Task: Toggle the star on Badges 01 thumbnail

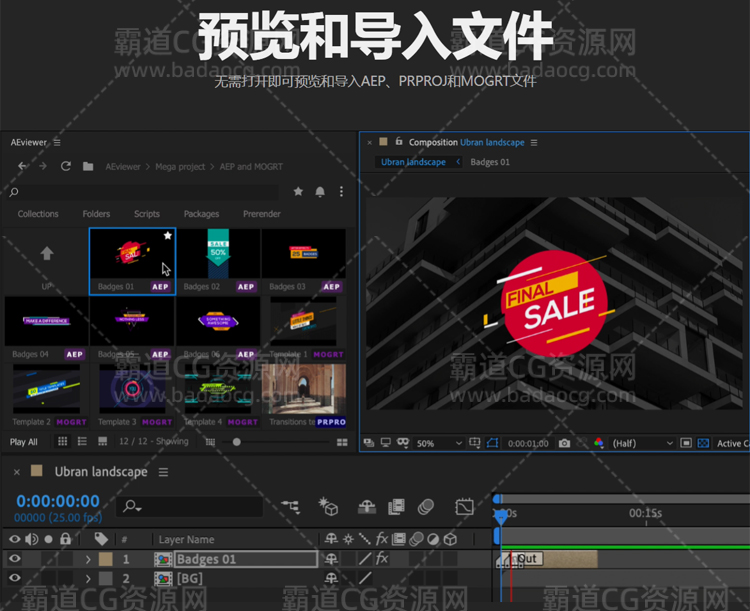Action: (x=167, y=235)
